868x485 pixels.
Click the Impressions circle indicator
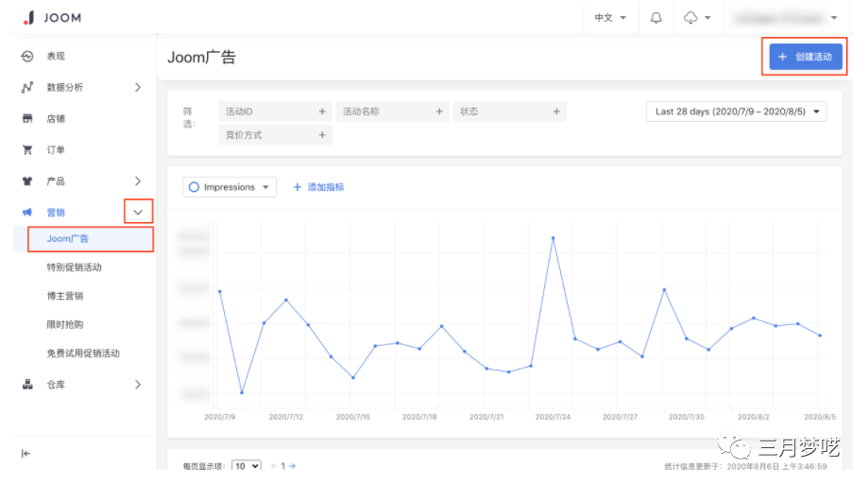(194, 187)
